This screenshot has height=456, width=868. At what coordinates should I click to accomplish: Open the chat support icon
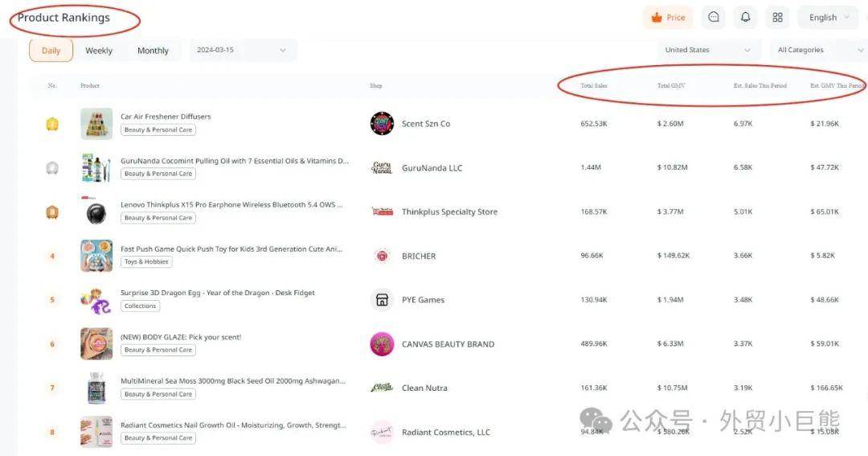coord(714,18)
